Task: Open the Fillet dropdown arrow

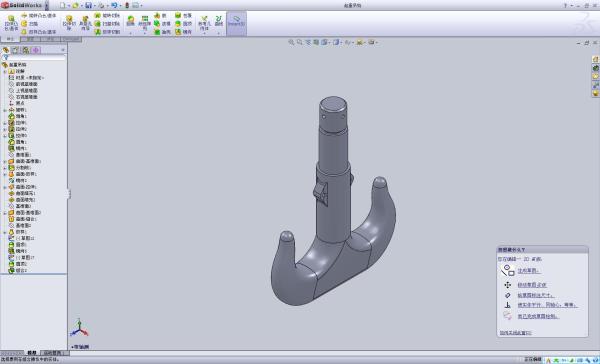Action: (130, 33)
